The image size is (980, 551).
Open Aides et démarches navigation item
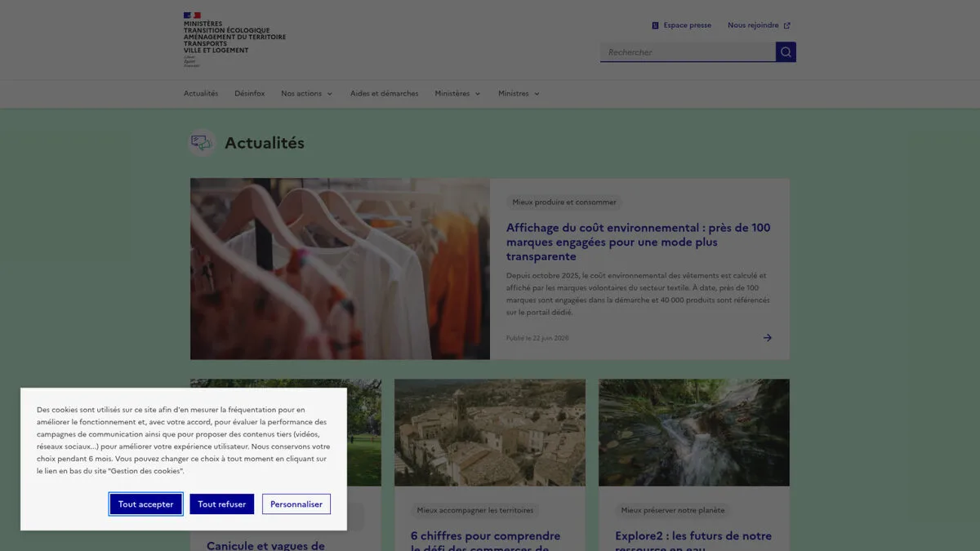click(x=385, y=94)
